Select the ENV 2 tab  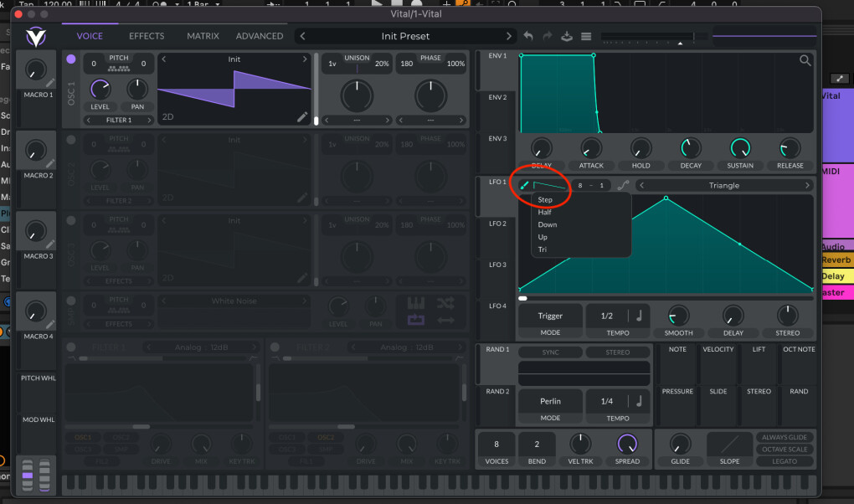pyautogui.click(x=497, y=97)
